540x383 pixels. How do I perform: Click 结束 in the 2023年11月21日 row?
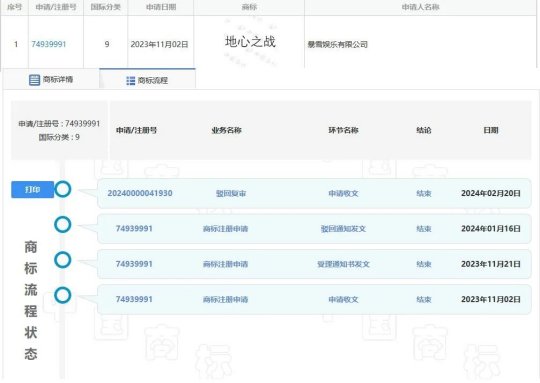pos(424,264)
